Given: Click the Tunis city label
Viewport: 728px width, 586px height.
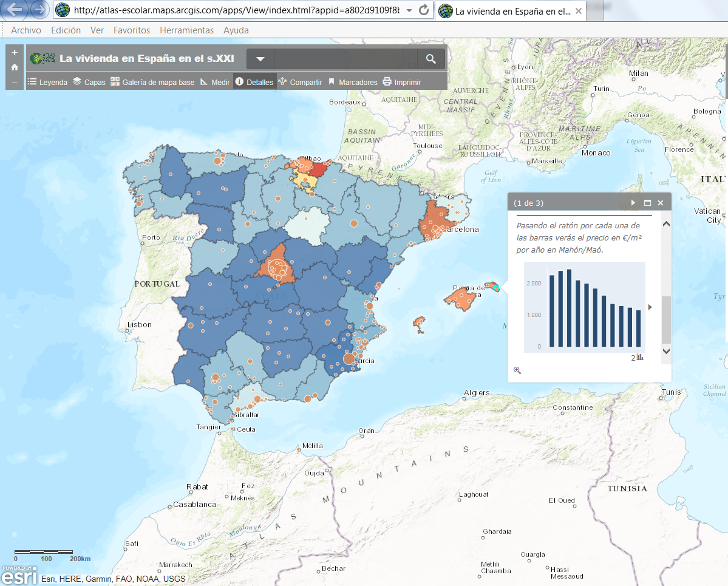Looking at the screenshot, I should point(671,392).
